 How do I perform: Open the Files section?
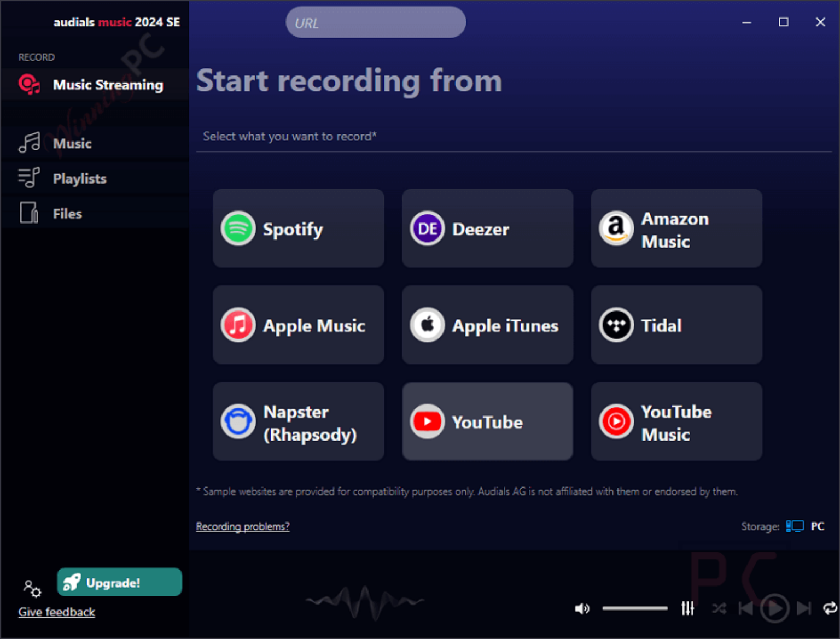tap(95, 213)
